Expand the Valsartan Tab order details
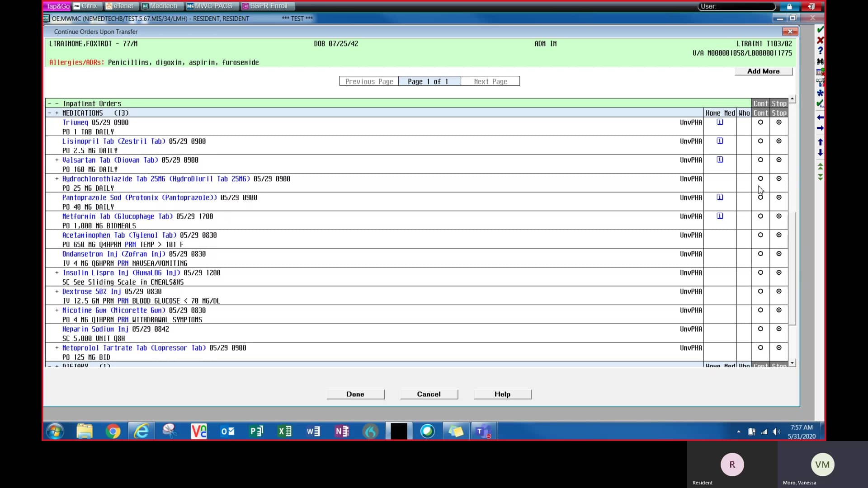This screenshot has width=868, height=488. coord(56,160)
